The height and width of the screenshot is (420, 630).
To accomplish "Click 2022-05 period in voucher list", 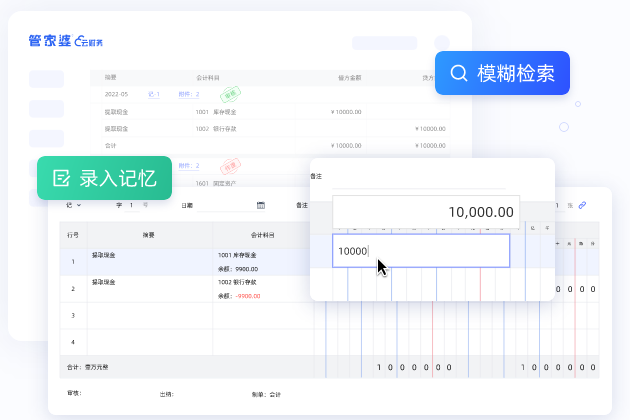I will click(x=116, y=94).
